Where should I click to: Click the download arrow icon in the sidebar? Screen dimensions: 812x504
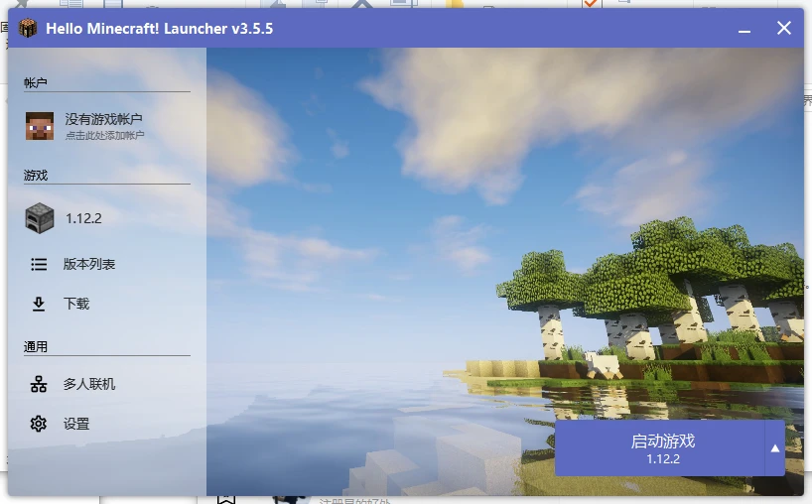tap(39, 305)
